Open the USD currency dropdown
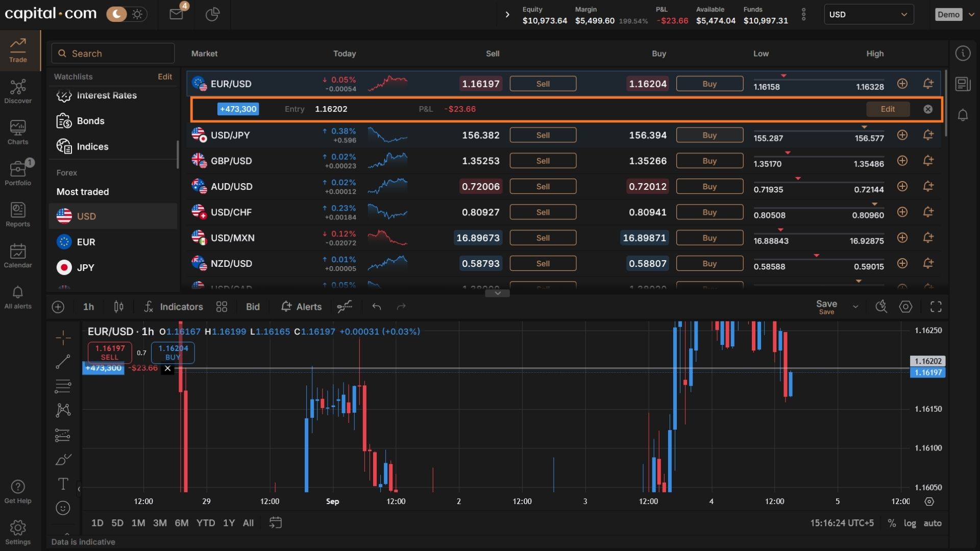The image size is (980, 551). coord(869,14)
